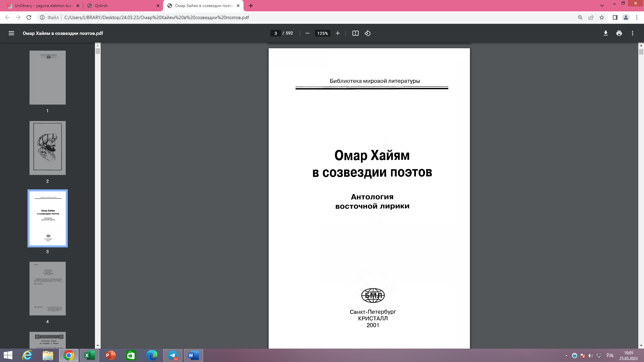Open Microsoft Store from the taskbar
This screenshot has width=644, height=362.
pos(131,355)
